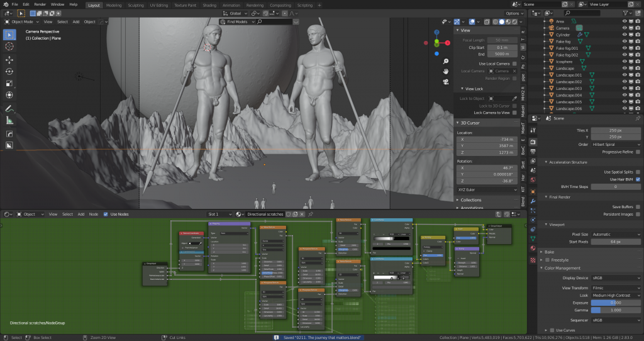
Task: Select the Measure tool
Action: [x=9, y=120]
